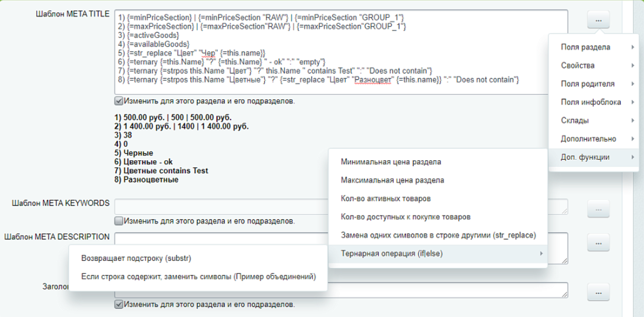644x317 pixels.
Task: Click preview line '1) 500.00 руб. | 500 | 500.00 руб.'
Action: 173,117
